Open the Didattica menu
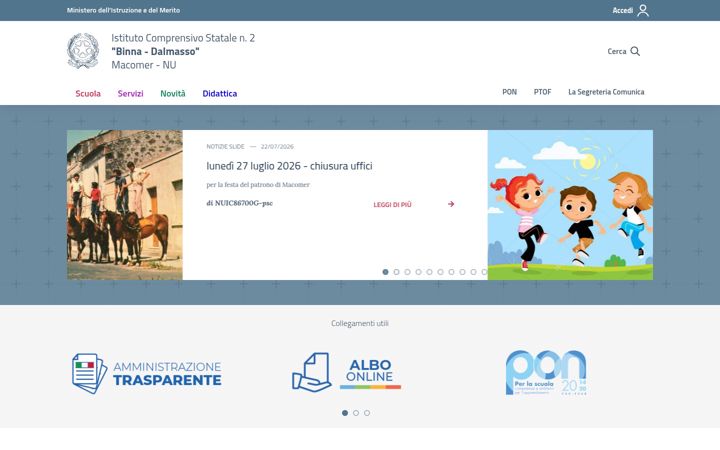 (x=219, y=94)
